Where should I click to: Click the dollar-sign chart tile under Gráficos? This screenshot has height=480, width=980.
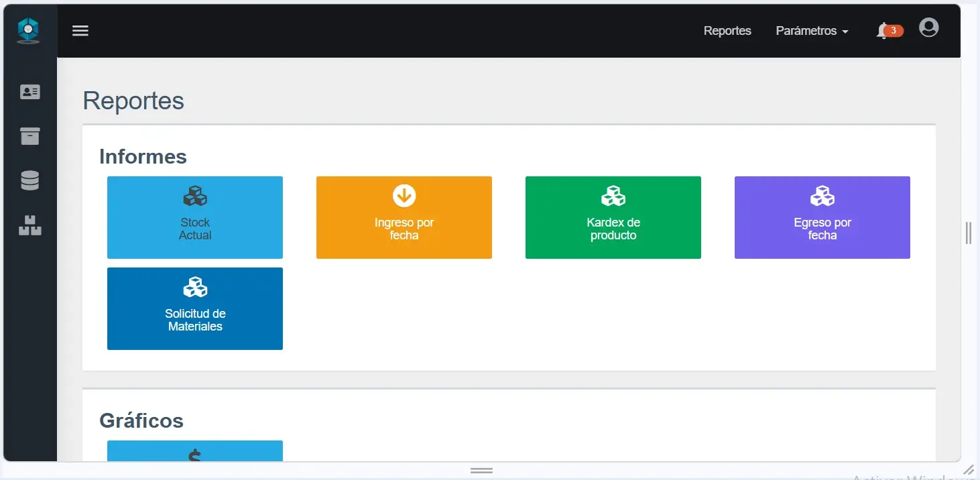[195, 452]
